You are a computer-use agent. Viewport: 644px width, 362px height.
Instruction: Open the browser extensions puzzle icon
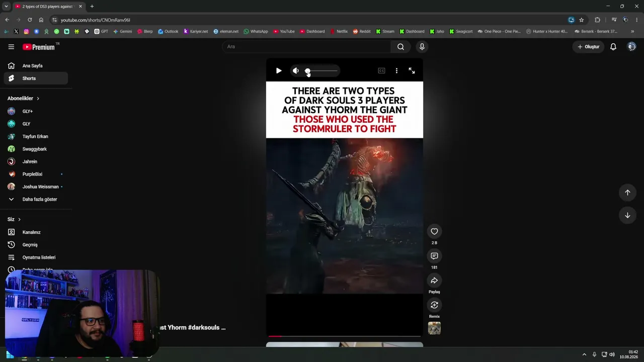tap(597, 20)
